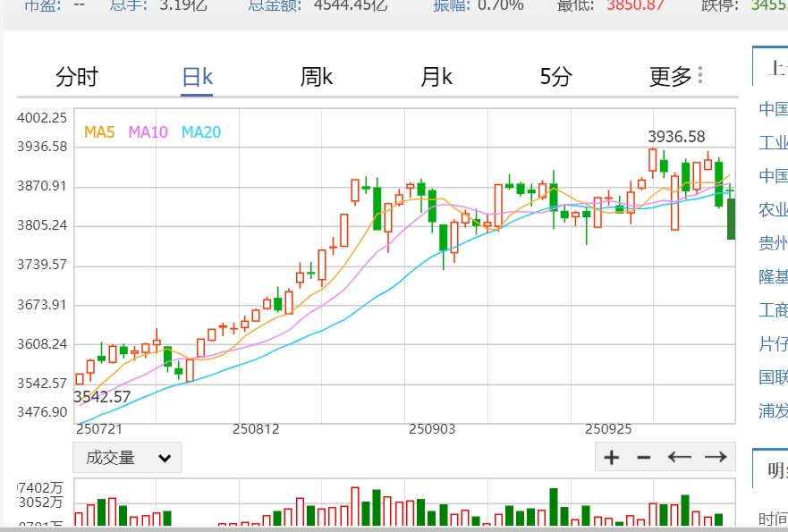Open the 浦发 stock link in sidebar
Viewport: 788px width, 532px height.
pyautogui.click(x=774, y=410)
